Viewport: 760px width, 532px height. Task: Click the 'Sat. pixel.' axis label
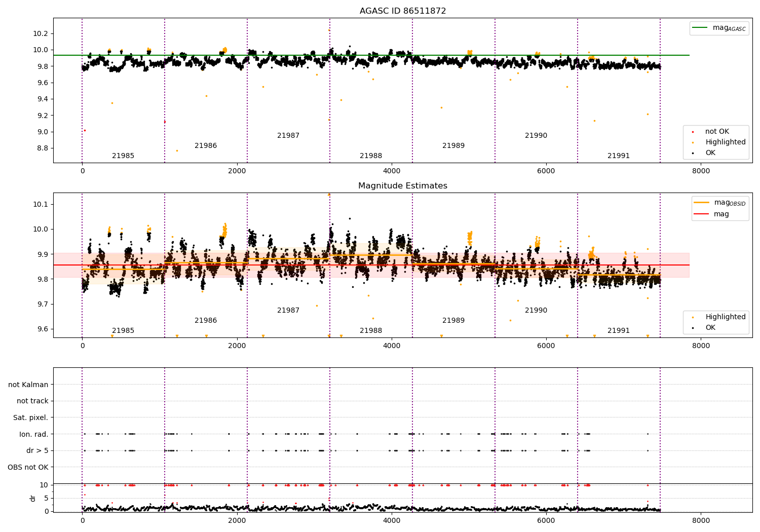coord(31,418)
